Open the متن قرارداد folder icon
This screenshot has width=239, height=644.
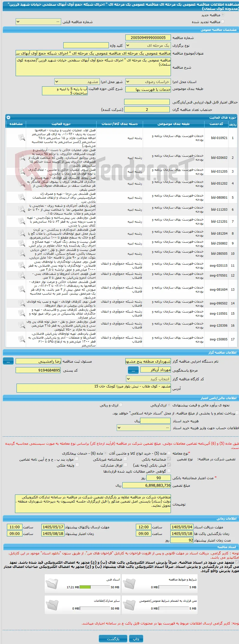point(129,604)
